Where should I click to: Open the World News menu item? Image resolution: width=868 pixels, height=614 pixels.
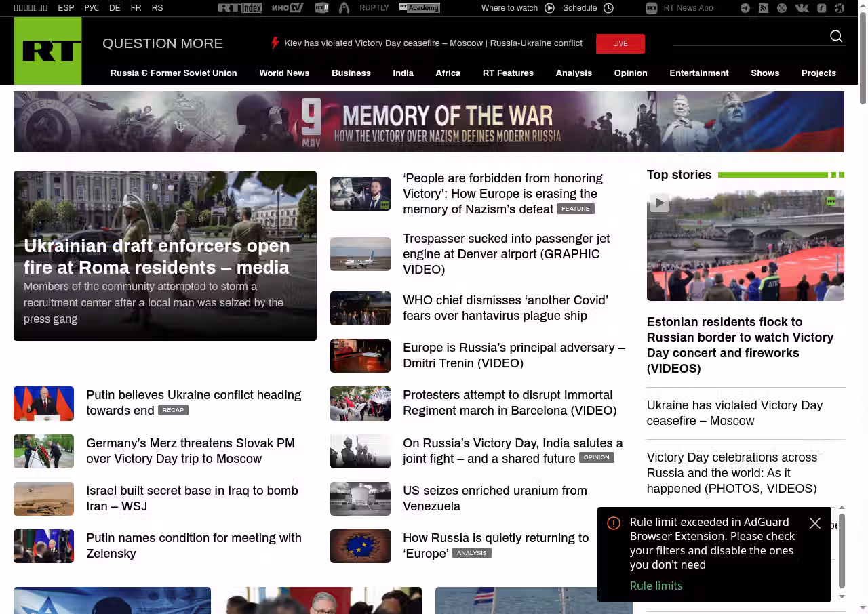284,73
